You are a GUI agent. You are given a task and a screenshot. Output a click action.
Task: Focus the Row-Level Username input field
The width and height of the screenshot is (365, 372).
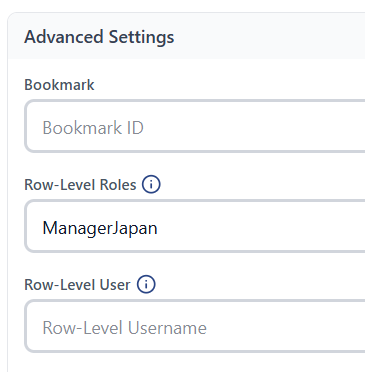click(195, 326)
